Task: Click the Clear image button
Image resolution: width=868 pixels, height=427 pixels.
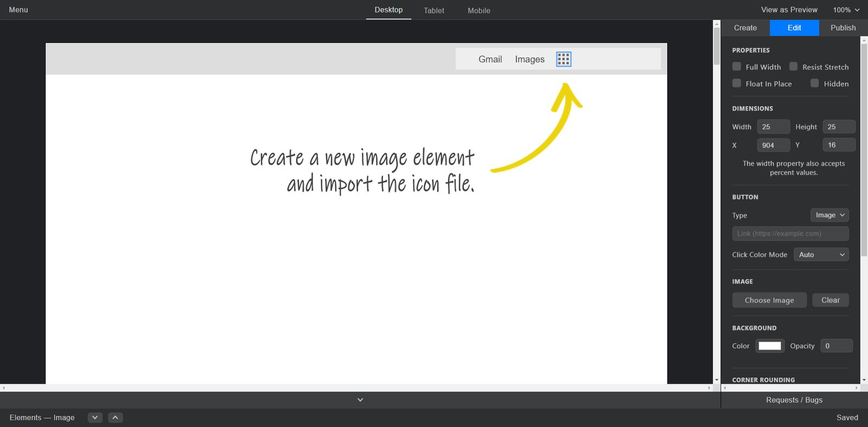Action: 831,300
